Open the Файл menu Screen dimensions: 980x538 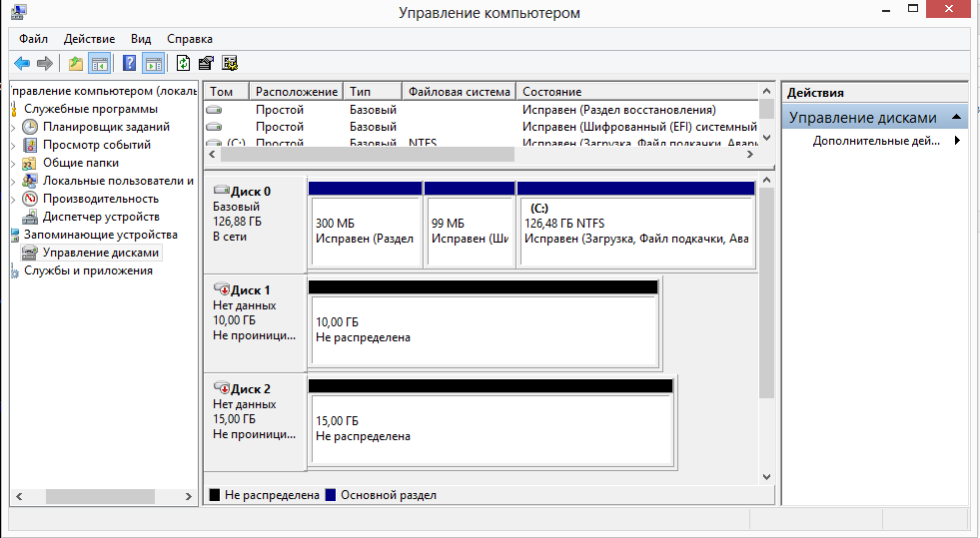pos(33,39)
